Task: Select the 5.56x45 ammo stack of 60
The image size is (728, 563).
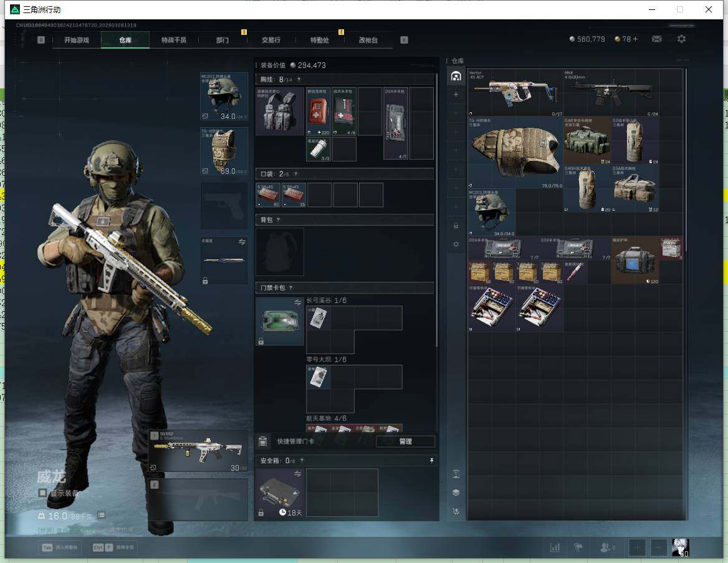Action: tap(269, 195)
